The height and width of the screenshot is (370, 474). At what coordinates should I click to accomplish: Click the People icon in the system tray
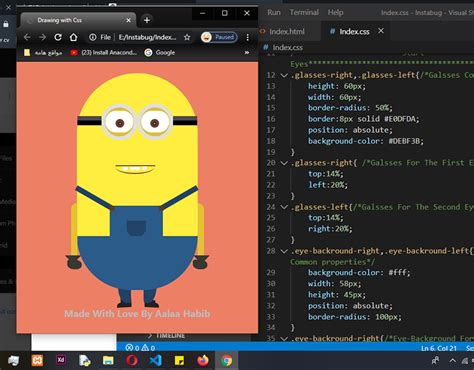(435, 360)
